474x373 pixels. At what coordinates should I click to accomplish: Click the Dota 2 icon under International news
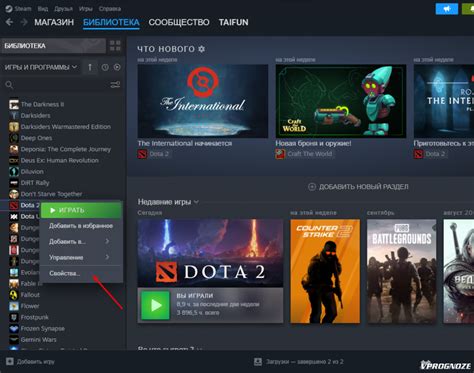(x=142, y=154)
